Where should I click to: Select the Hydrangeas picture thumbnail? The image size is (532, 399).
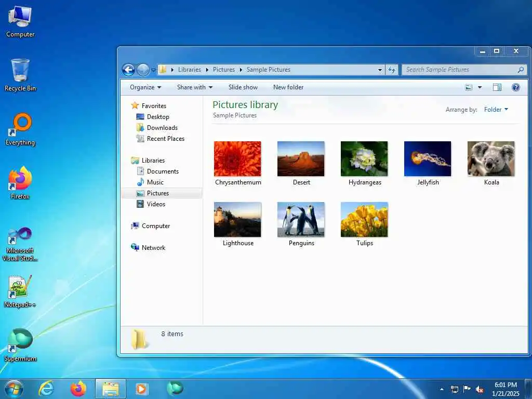click(364, 159)
